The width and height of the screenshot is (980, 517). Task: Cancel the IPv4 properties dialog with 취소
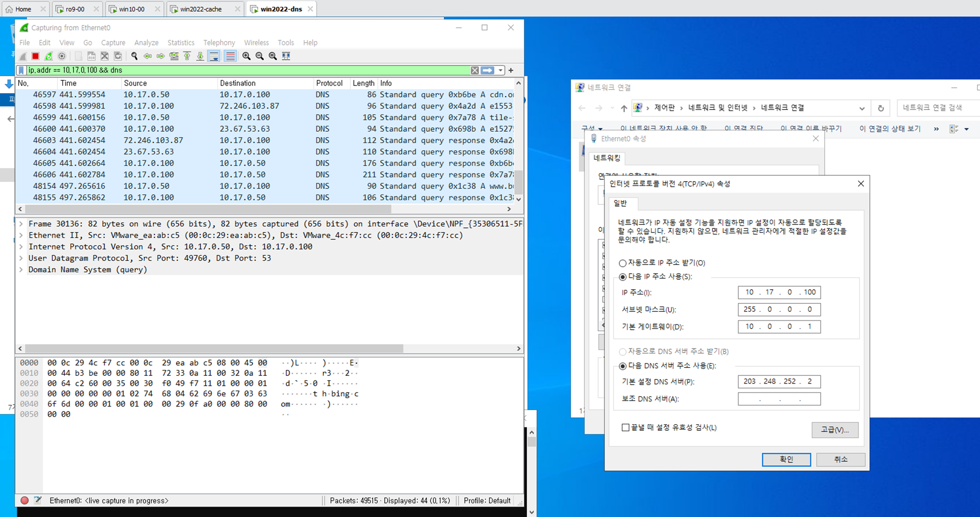click(x=841, y=460)
